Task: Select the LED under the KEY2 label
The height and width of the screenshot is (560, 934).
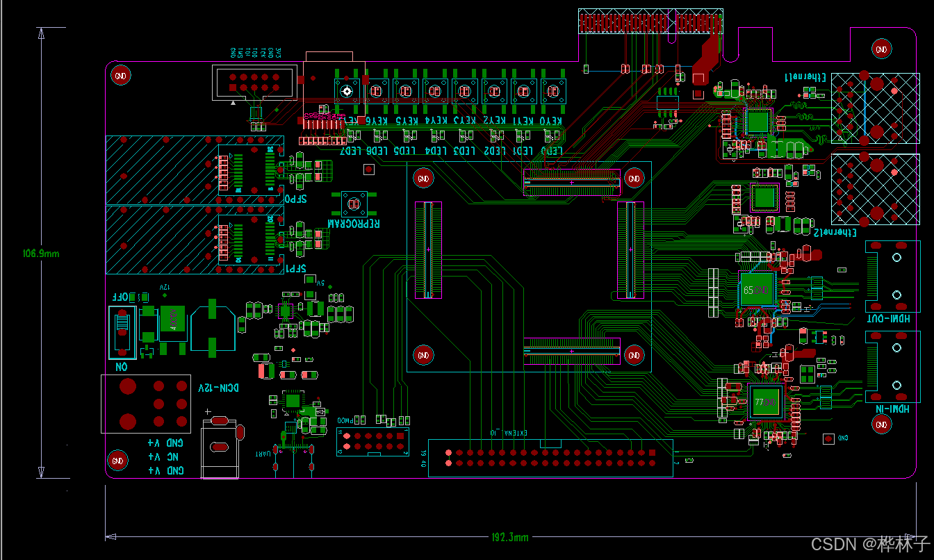Action: (498, 136)
